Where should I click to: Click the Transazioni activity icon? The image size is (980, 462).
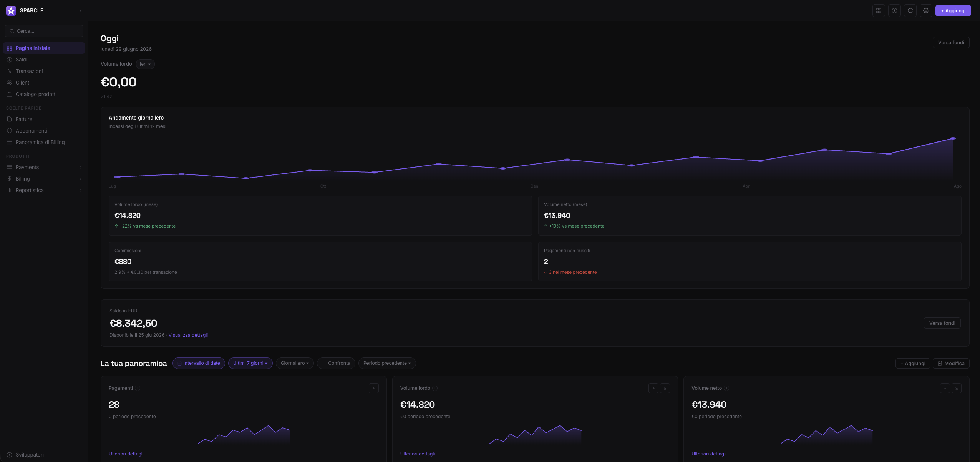tap(10, 71)
